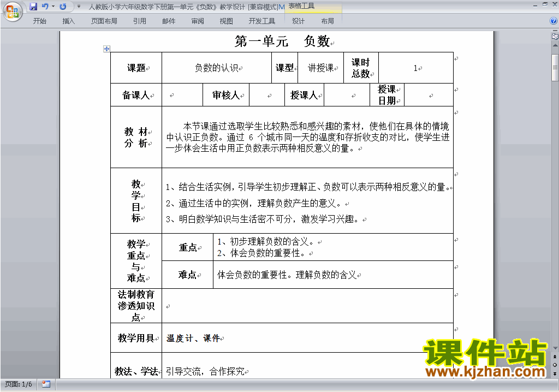
Task: Click the paragraph starting 本节课通过选取
Action: click(x=308, y=137)
